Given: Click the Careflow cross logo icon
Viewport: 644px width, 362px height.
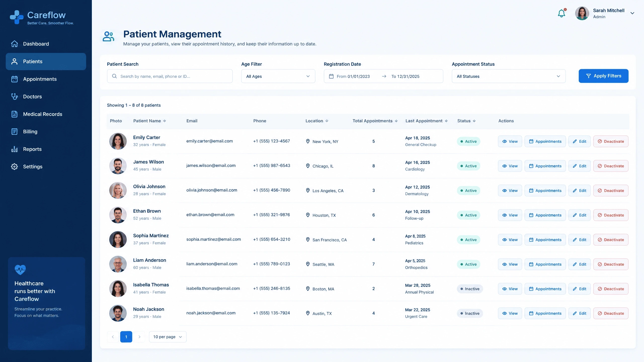Looking at the screenshot, I should pyautogui.click(x=17, y=17).
